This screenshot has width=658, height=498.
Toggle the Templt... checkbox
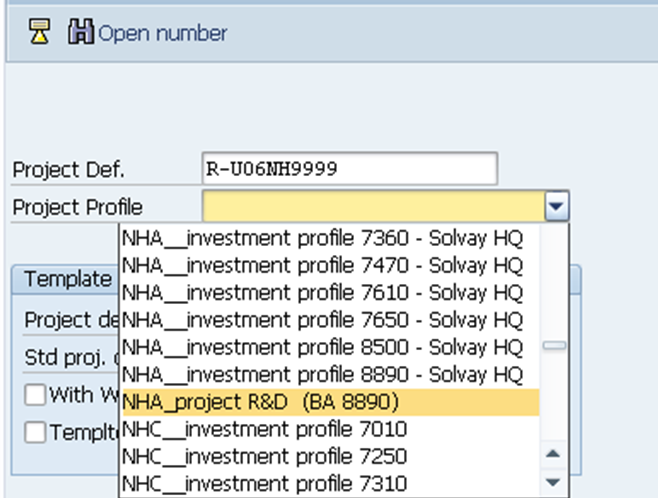pos(35,432)
